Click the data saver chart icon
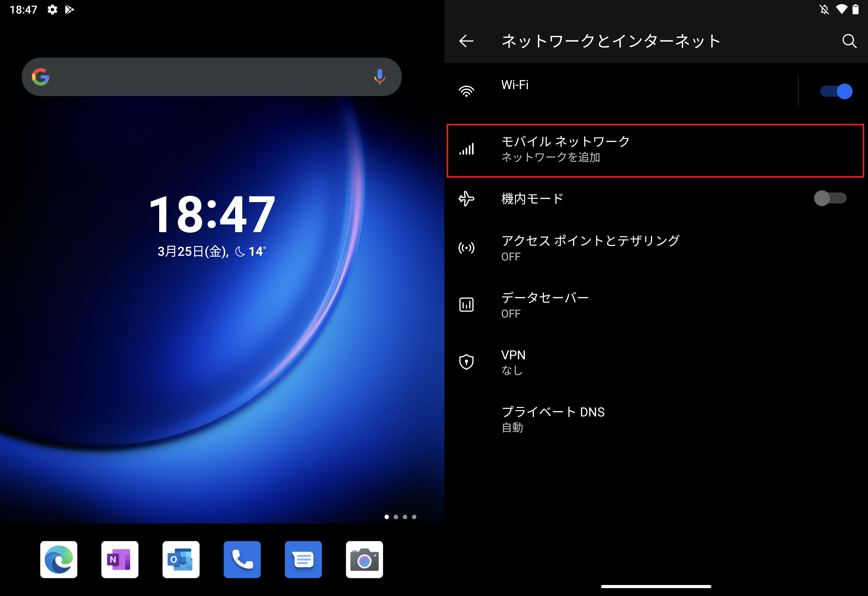This screenshot has width=868, height=596. pyautogui.click(x=466, y=305)
